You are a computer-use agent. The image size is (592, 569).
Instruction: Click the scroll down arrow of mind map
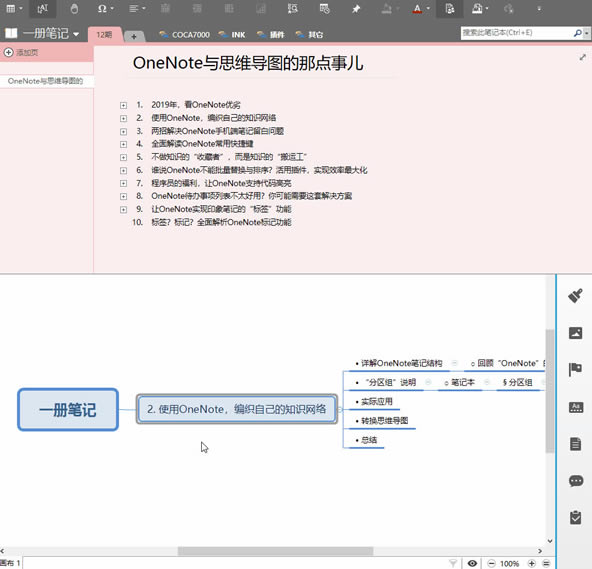[550, 541]
